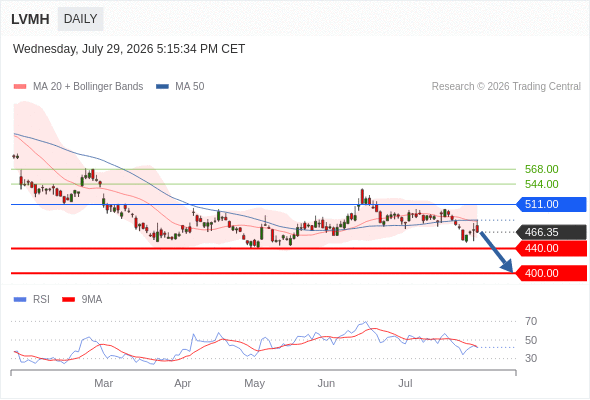590x400 pixels.
Task: Click the DAILY timeframe button
Action: point(81,19)
